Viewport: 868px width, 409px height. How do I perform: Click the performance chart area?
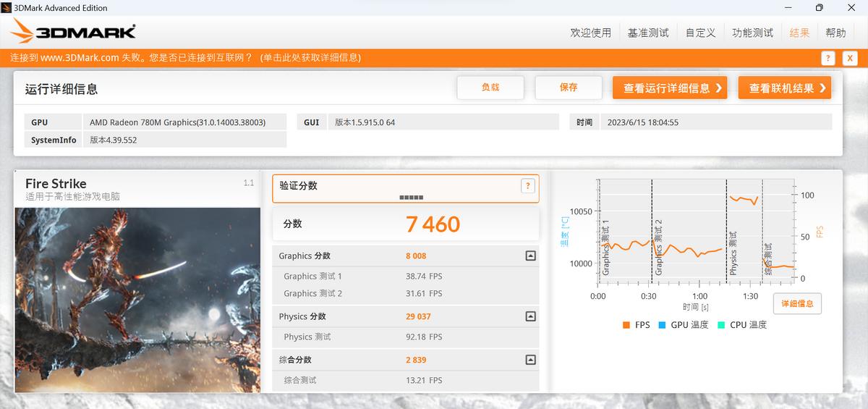click(x=697, y=232)
